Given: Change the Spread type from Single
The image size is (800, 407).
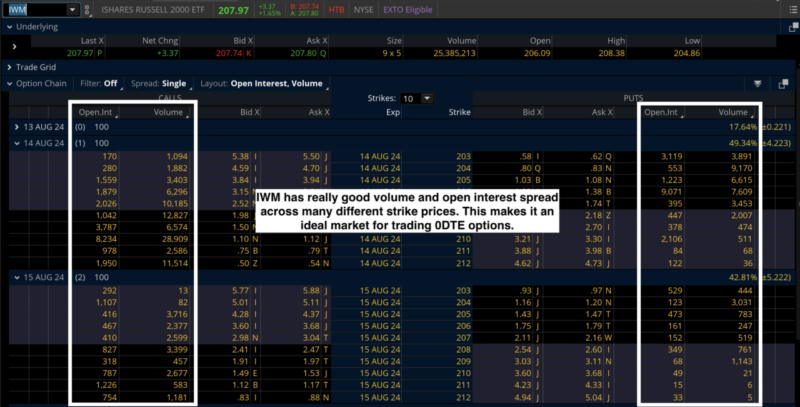Looking at the screenshot, I should pyautogui.click(x=172, y=84).
